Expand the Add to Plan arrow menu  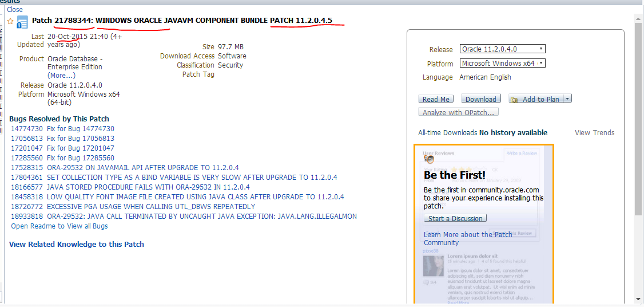click(x=567, y=99)
